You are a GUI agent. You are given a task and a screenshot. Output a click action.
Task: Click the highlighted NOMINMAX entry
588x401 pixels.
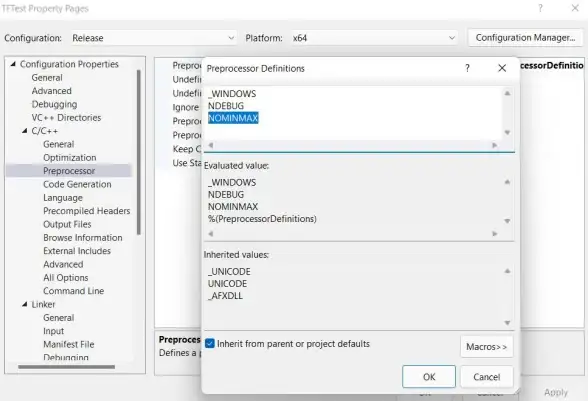(233, 118)
